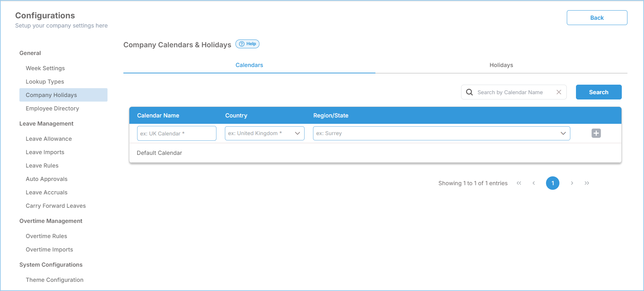Viewport: 644px width, 291px height.
Task: Clear search with the X icon
Action: [x=559, y=92]
